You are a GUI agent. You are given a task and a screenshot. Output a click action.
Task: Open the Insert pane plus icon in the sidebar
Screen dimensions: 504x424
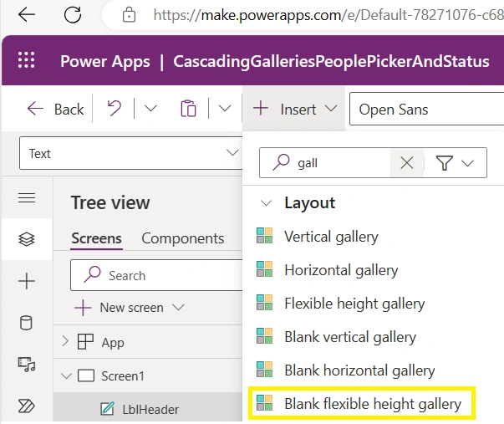click(27, 281)
